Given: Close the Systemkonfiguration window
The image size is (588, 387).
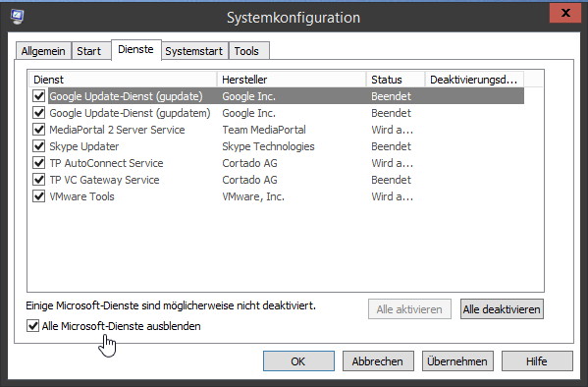Looking at the screenshot, I should (x=565, y=13).
